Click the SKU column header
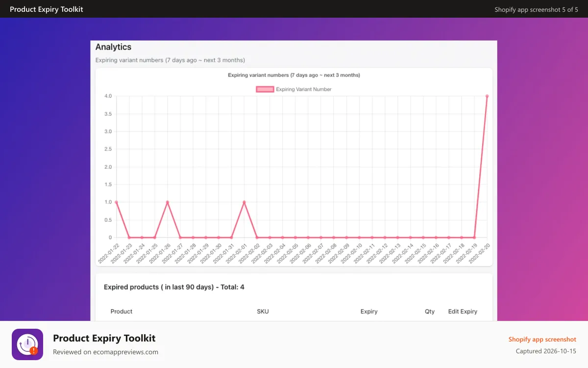The width and height of the screenshot is (588, 368). pos(263,312)
